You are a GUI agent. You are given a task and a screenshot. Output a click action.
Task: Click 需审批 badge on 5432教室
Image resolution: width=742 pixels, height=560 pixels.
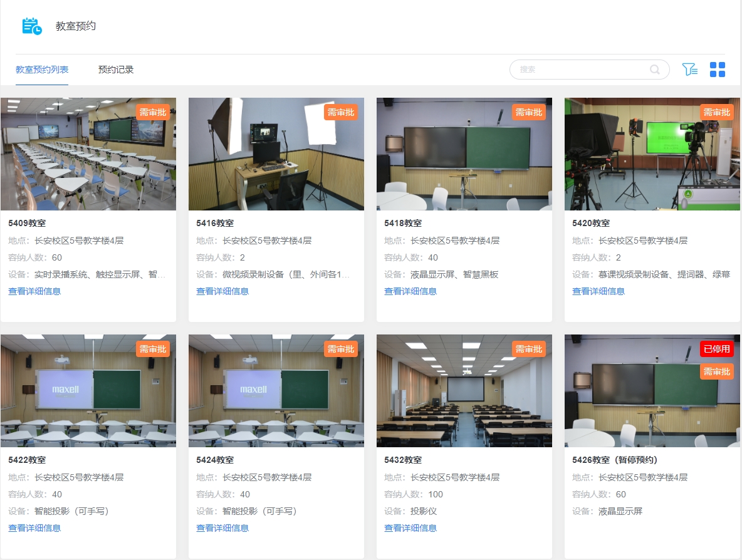click(529, 349)
